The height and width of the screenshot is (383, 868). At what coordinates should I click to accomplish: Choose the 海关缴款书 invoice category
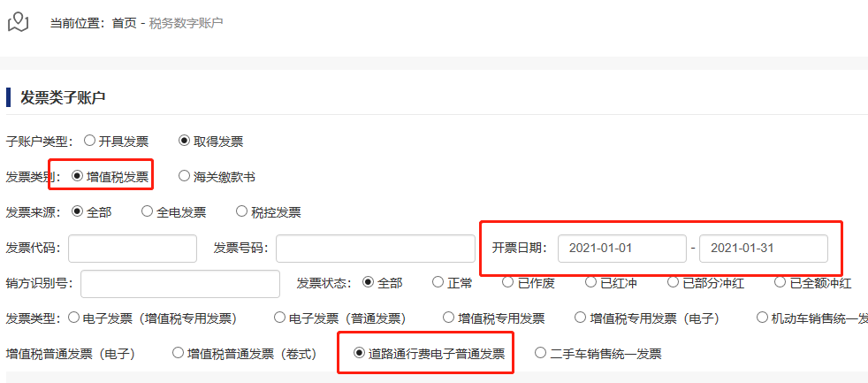tap(185, 176)
